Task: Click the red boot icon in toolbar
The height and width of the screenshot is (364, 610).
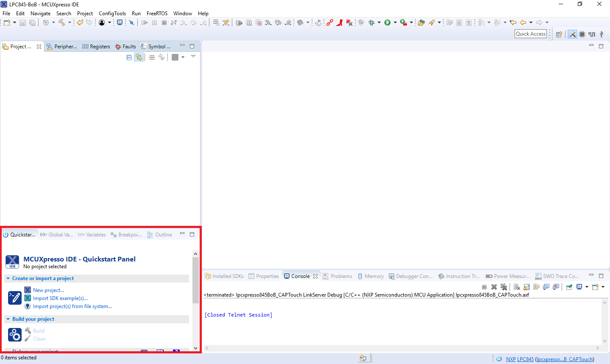Action: (339, 22)
